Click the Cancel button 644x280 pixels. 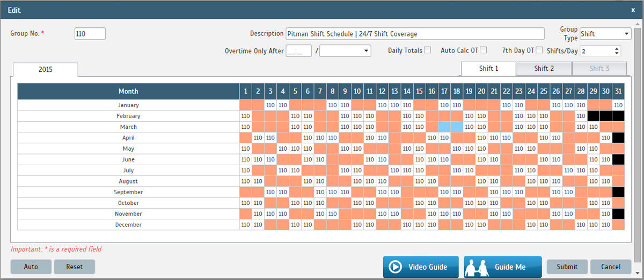[610, 267]
